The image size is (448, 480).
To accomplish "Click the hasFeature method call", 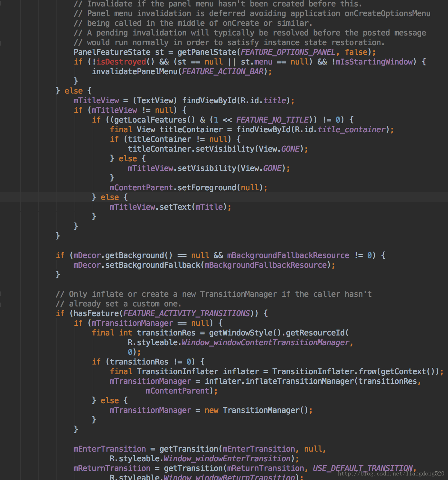I will [x=96, y=314].
